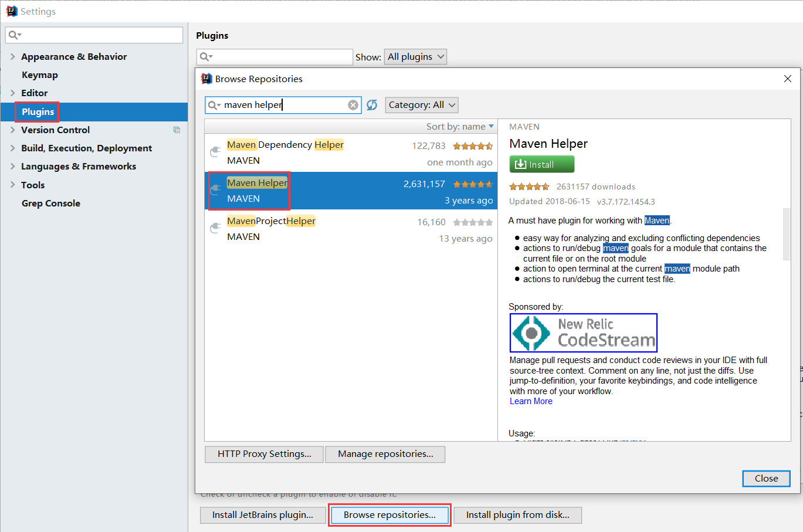The height and width of the screenshot is (532, 803).
Task: Click Install plugin from disk button
Action: (517, 515)
